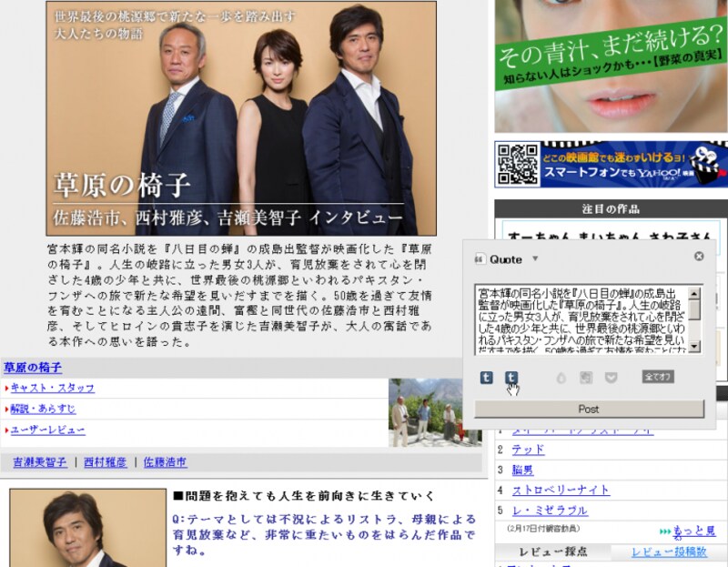Click the red arrow beside ユーザーレビュー
728x567 pixels.
pos(7,430)
